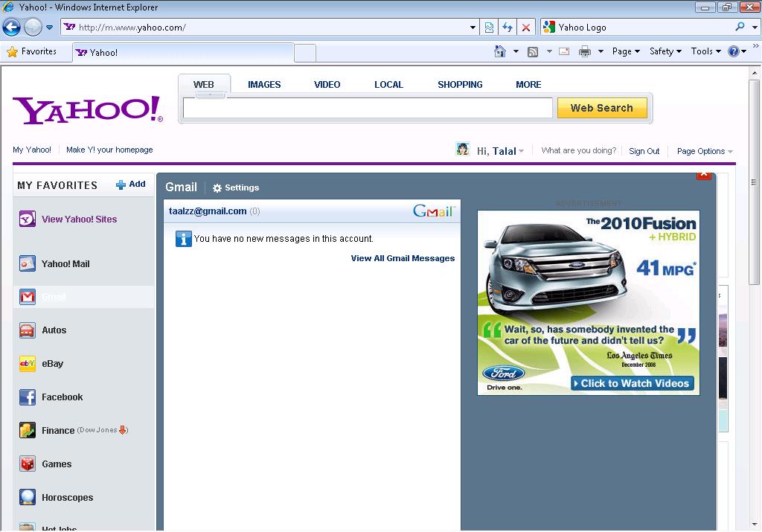Click the Home icon in command bar
Viewport: 762px width, 532px height.
tap(499, 51)
